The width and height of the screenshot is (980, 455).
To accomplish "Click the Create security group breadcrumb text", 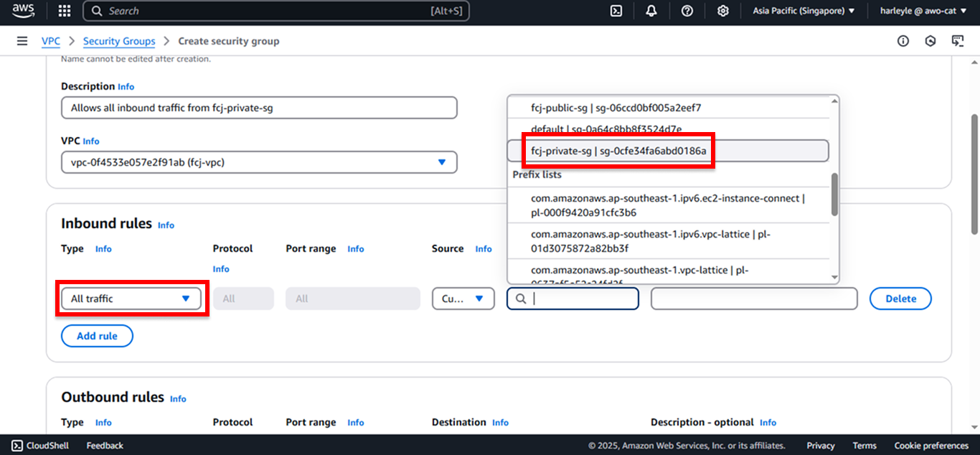I will pyautogui.click(x=229, y=41).
